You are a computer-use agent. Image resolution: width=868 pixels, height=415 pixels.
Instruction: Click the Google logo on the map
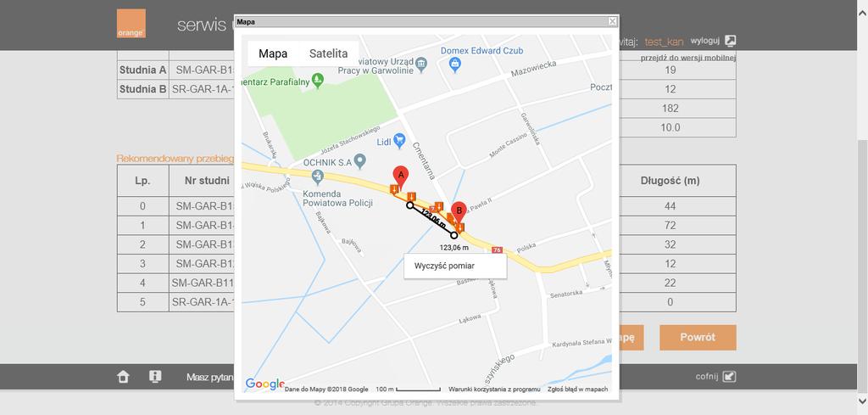coord(264,384)
